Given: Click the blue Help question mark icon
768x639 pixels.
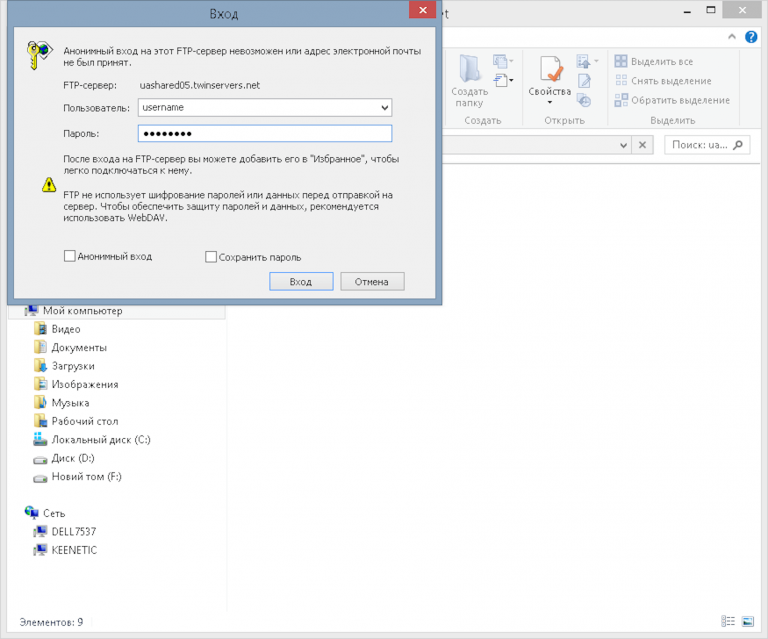Looking at the screenshot, I should click(750, 36).
